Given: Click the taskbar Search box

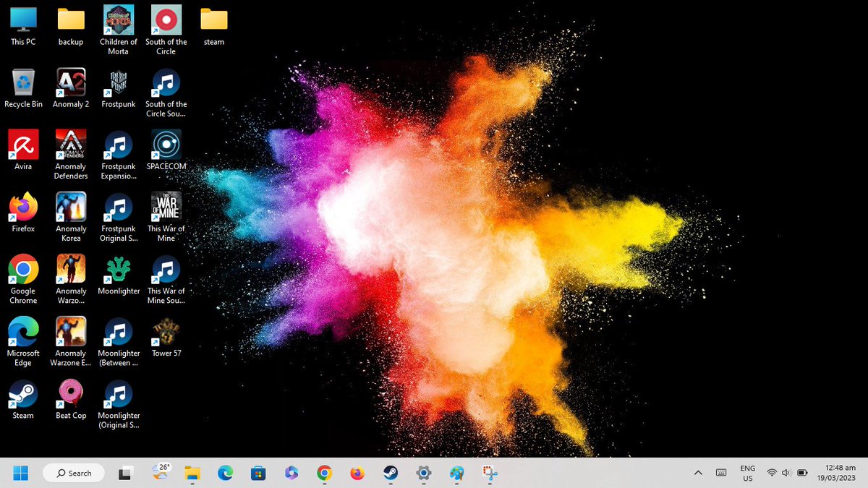Looking at the screenshot, I should point(74,473).
